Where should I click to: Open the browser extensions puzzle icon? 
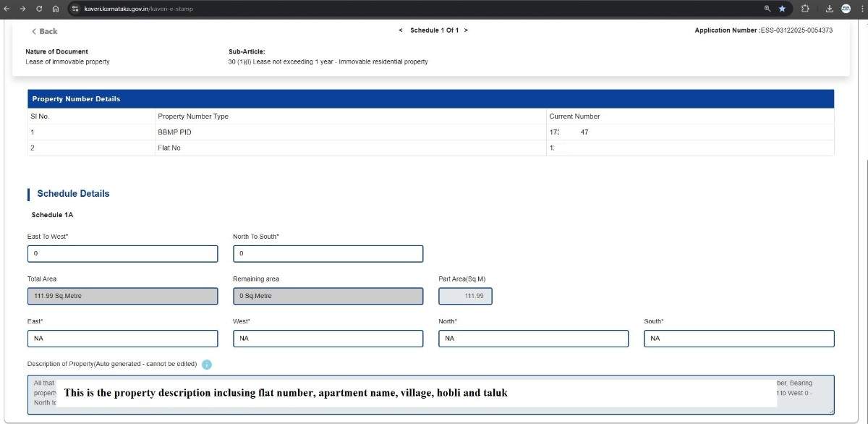pyautogui.click(x=805, y=9)
